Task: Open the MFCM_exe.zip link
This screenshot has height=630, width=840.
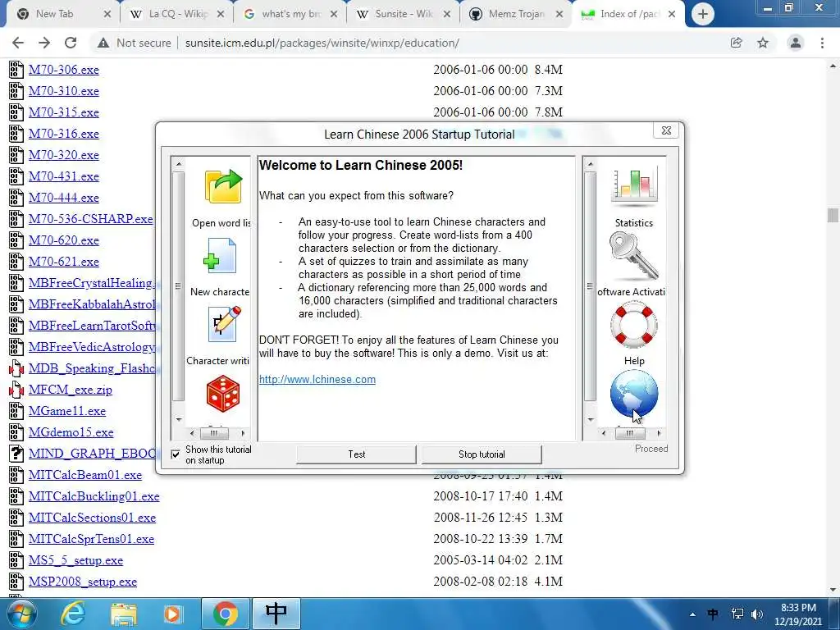Action: (x=71, y=390)
